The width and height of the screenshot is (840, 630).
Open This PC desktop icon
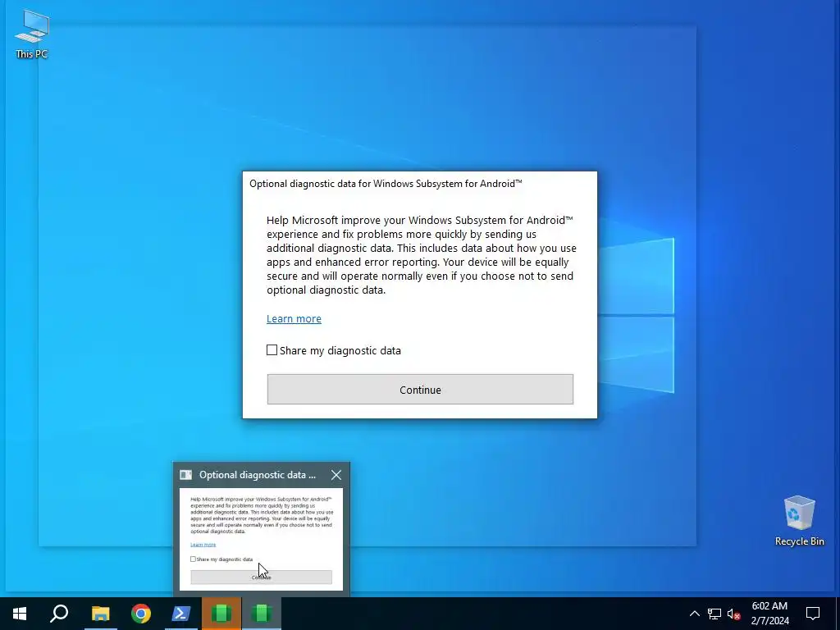click(x=32, y=34)
